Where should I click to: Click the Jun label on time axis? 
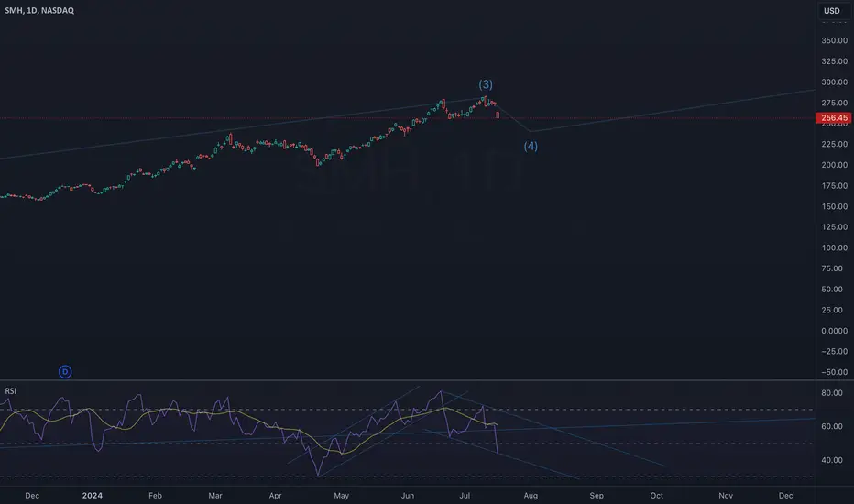408,495
